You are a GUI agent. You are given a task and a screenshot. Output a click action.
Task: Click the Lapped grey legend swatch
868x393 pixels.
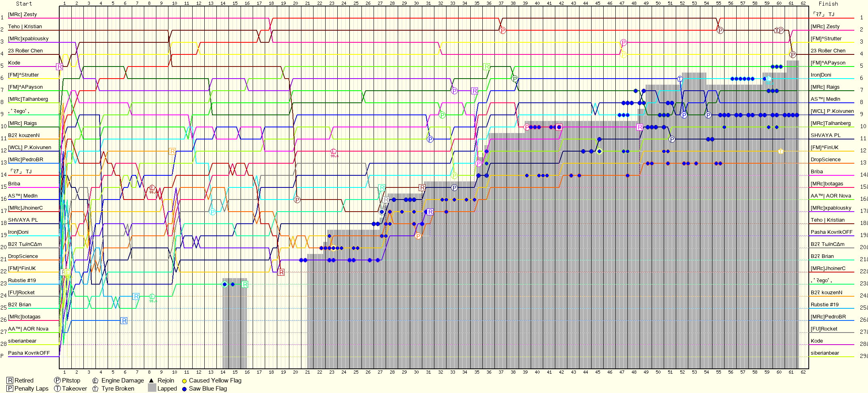pos(152,389)
